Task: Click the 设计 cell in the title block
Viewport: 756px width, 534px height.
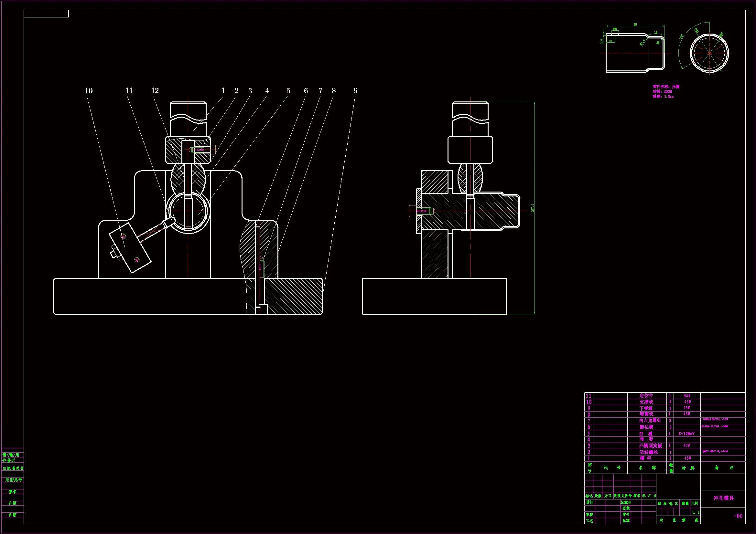Action: click(x=589, y=502)
